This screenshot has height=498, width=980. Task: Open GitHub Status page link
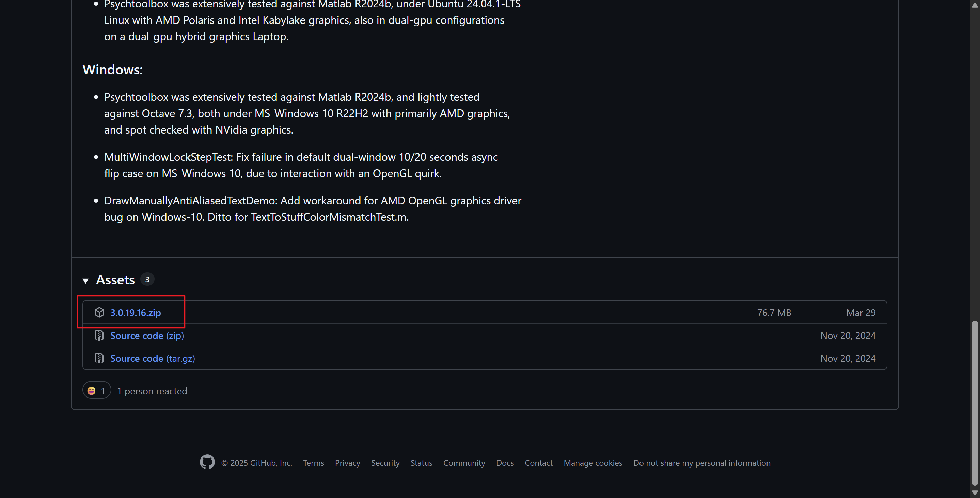tap(421, 463)
